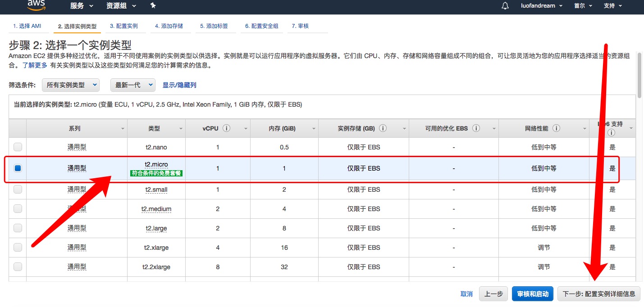Select the t2.xlarge instance checkbox
The width and height of the screenshot is (644, 307).
coord(18,247)
